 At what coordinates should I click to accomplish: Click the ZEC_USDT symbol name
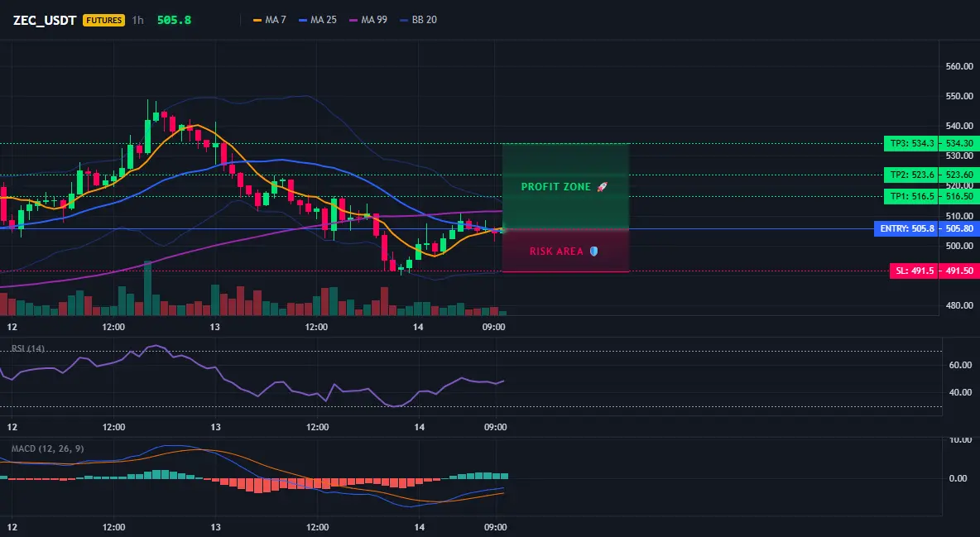[45, 20]
